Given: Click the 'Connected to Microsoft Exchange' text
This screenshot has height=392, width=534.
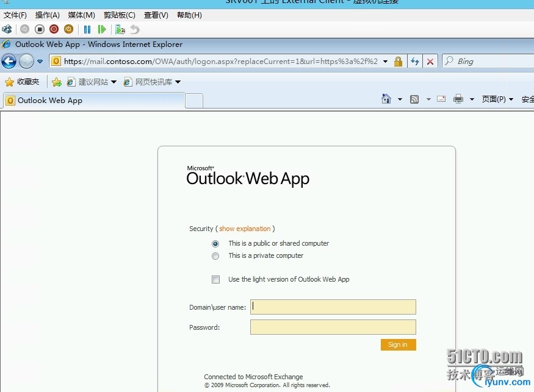Looking at the screenshot, I should coord(253,377).
